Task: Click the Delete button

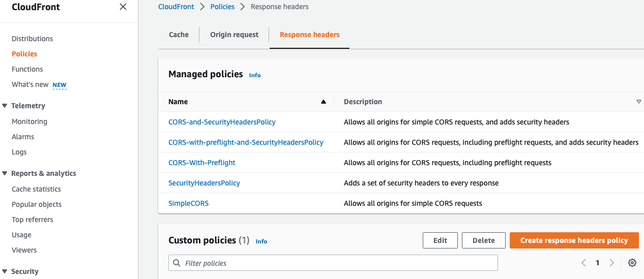Action: 483,240
